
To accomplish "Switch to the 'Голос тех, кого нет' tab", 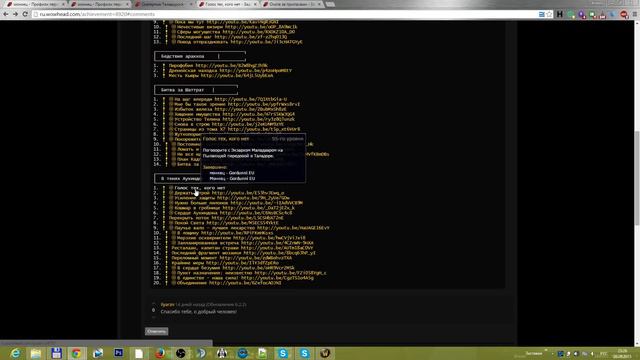I will (227, 4).
